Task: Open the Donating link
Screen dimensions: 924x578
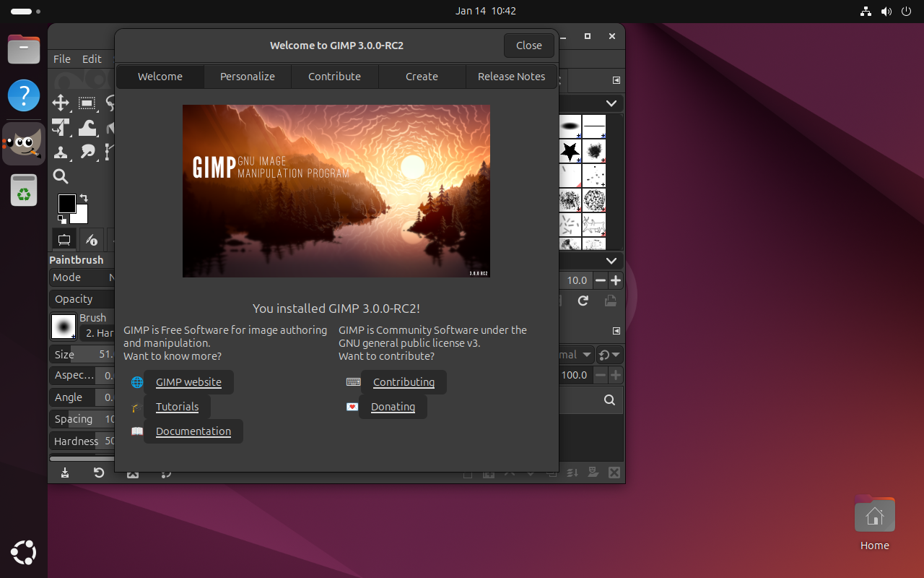Action: coord(393,407)
